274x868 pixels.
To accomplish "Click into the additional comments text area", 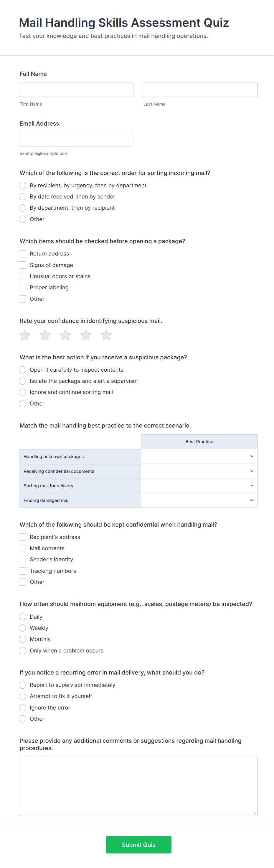I will click(x=138, y=786).
